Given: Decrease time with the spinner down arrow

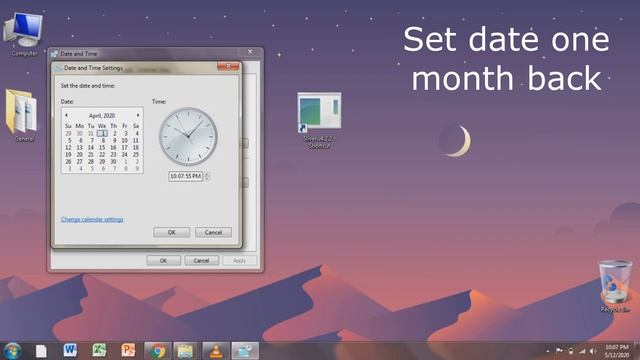Looking at the screenshot, I should [x=207, y=178].
